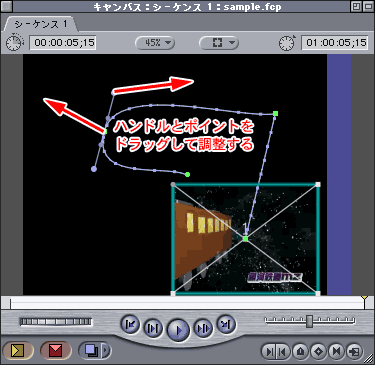Click the yellow Insert edit button
Screen dimensions: 375x365
[18, 350]
